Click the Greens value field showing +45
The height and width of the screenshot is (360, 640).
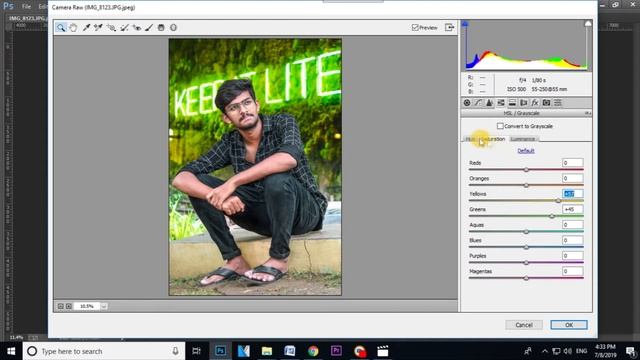[573, 209]
